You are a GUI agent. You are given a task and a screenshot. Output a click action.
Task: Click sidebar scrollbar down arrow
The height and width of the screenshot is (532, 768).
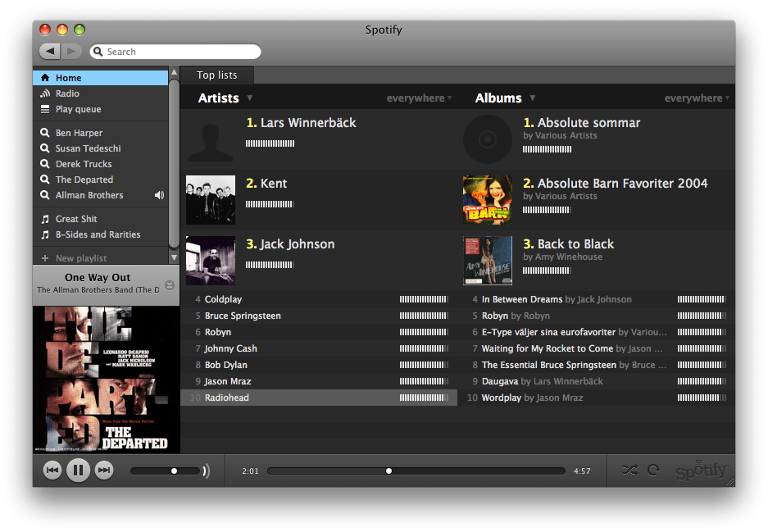point(174,257)
